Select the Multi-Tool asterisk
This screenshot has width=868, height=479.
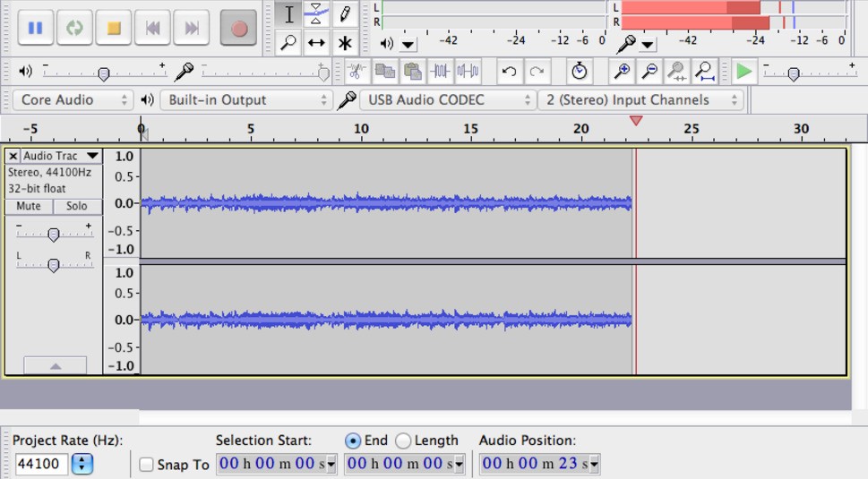(x=344, y=43)
